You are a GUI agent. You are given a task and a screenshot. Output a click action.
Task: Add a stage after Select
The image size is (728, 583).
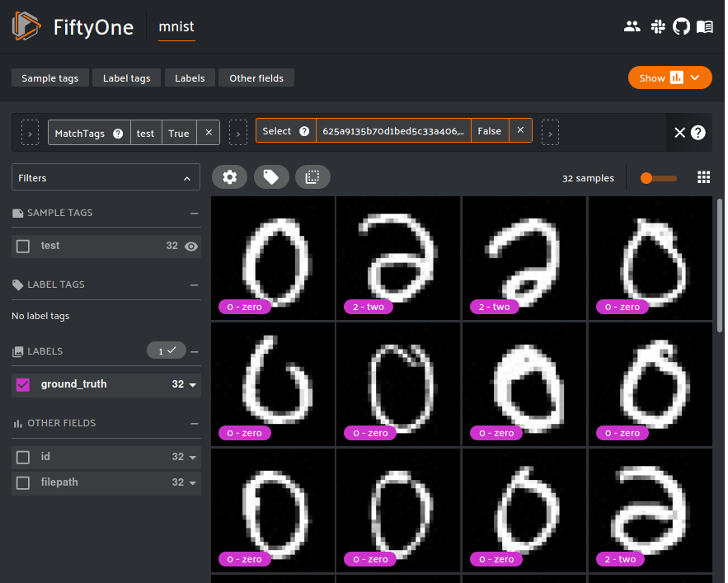(550, 133)
